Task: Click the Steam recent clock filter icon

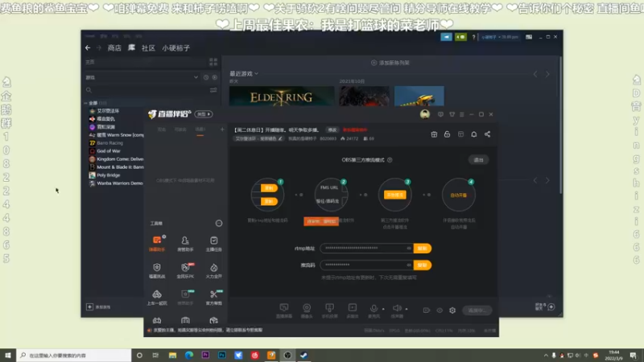Action: tap(206, 77)
